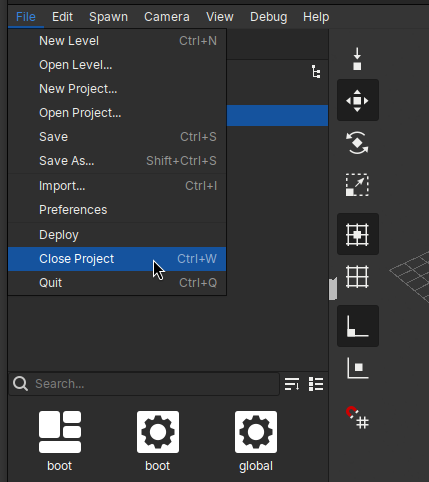The height and width of the screenshot is (482, 429).
Task: Click the highlighted row in hierarchy panel
Action: [277, 116]
